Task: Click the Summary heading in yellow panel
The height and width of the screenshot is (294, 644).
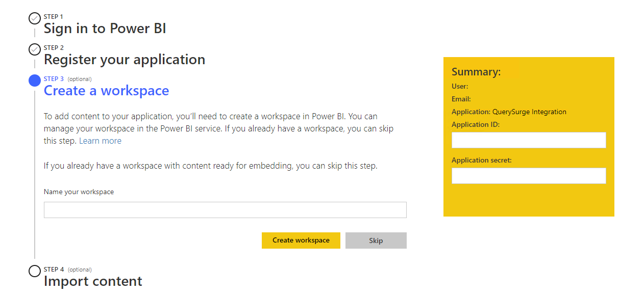Action: pyautogui.click(x=476, y=72)
